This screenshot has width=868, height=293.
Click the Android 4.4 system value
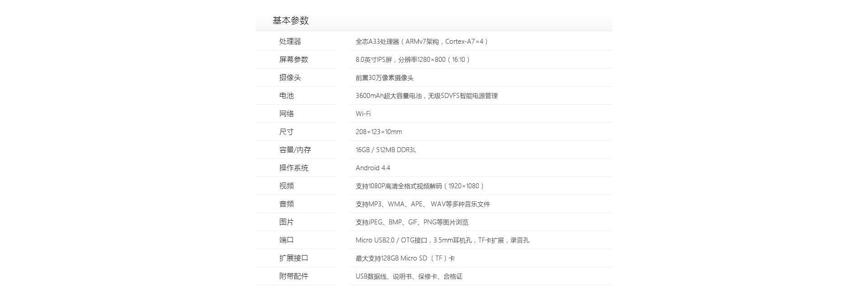coord(373,168)
